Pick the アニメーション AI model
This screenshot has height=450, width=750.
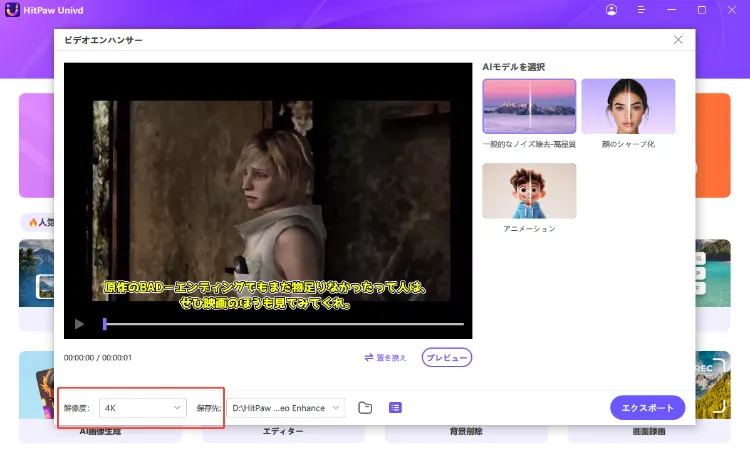coord(529,191)
